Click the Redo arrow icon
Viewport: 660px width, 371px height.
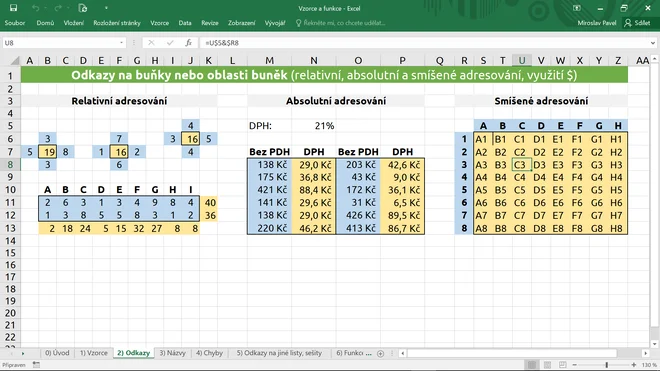(x=58, y=8)
